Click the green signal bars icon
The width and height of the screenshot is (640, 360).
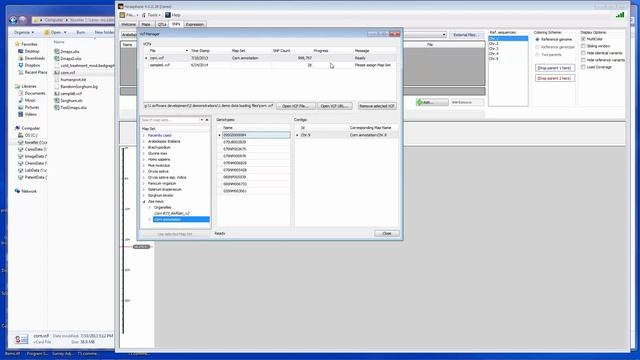pyautogui.click(x=620, y=15)
